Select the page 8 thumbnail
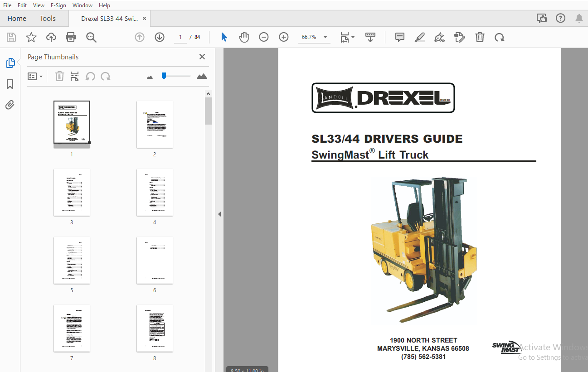 click(155, 328)
